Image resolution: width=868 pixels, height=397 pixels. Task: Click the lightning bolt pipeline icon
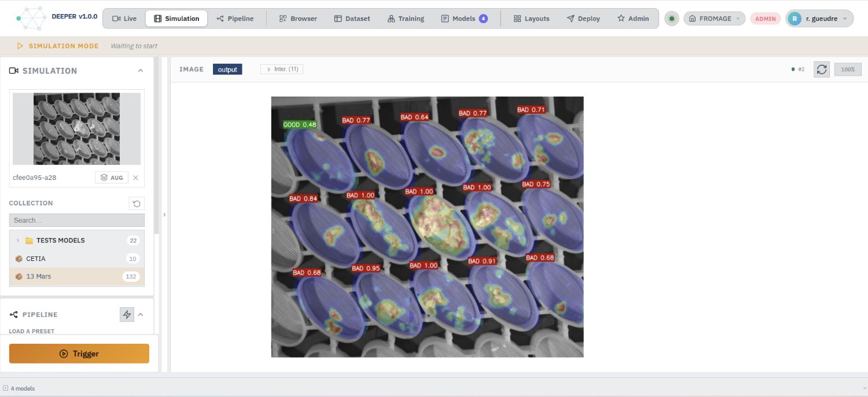pyautogui.click(x=127, y=314)
